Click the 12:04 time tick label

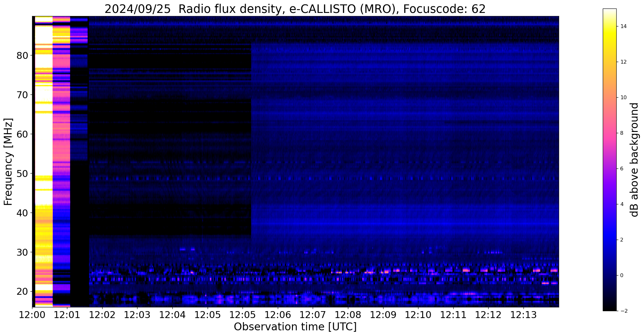click(x=172, y=315)
